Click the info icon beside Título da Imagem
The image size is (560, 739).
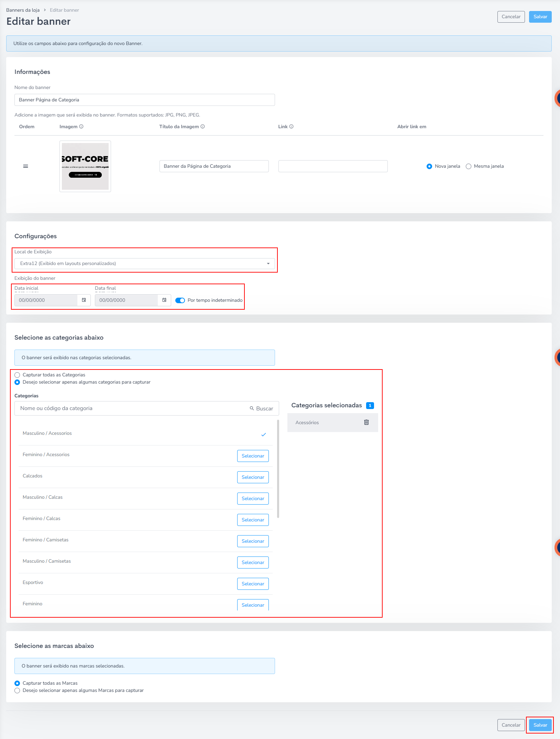pos(203,126)
